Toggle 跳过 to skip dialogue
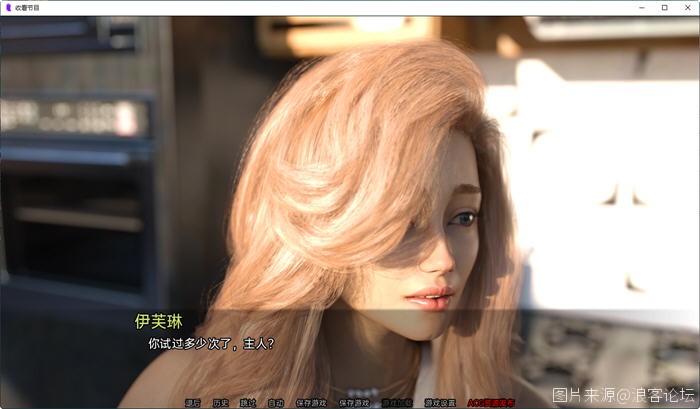Viewport: 700px width, 409px height. pos(248,402)
